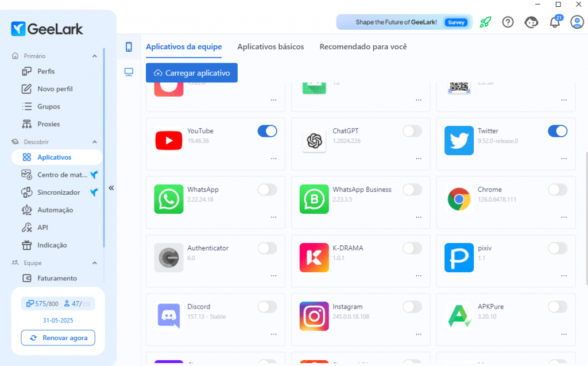Open notifications bell icon
This screenshot has height=366, width=588.
(555, 22)
